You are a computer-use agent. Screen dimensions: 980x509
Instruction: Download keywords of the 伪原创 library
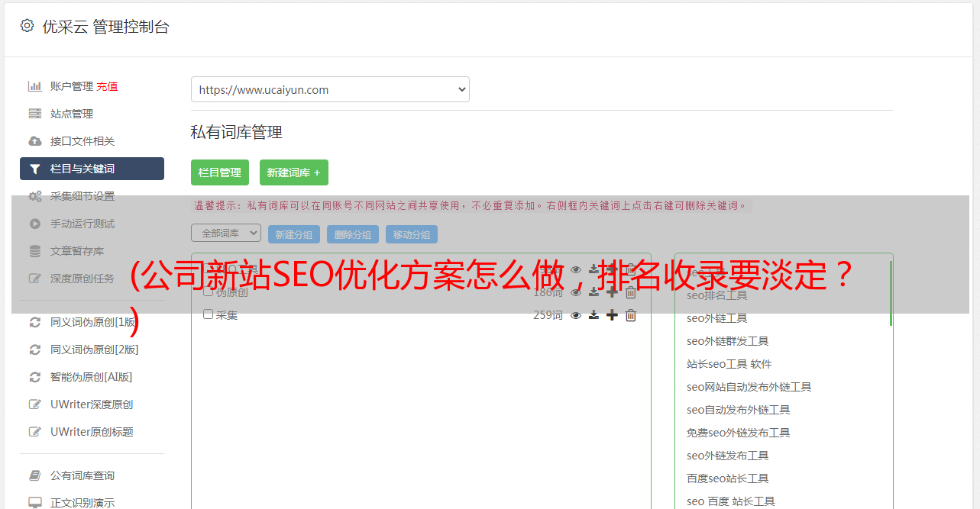593,292
